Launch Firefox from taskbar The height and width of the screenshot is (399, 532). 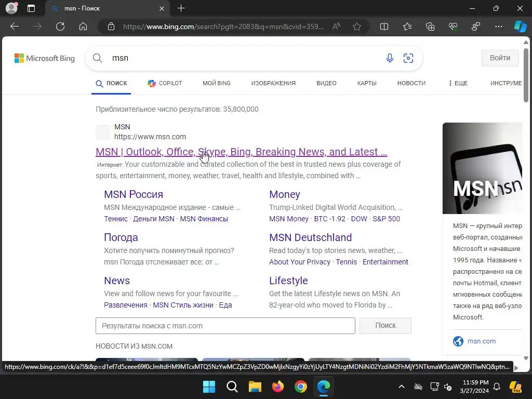click(278, 387)
